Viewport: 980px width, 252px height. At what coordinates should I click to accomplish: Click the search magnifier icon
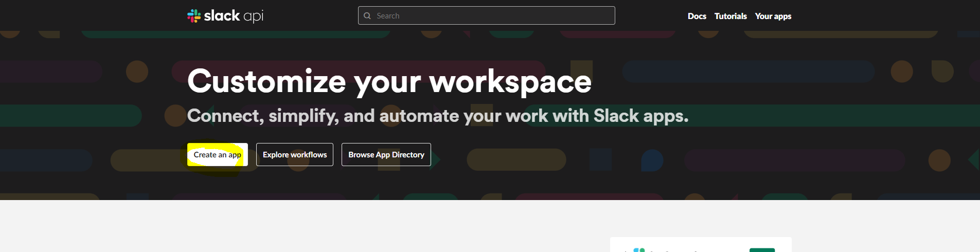[367, 16]
